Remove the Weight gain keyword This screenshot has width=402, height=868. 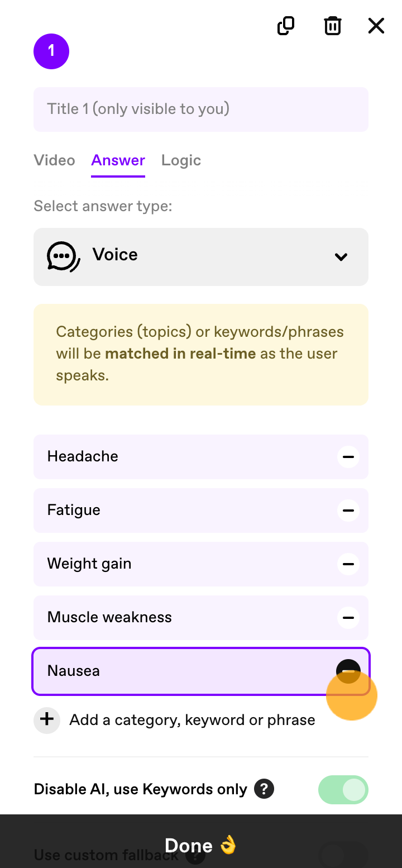(x=348, y=564)
